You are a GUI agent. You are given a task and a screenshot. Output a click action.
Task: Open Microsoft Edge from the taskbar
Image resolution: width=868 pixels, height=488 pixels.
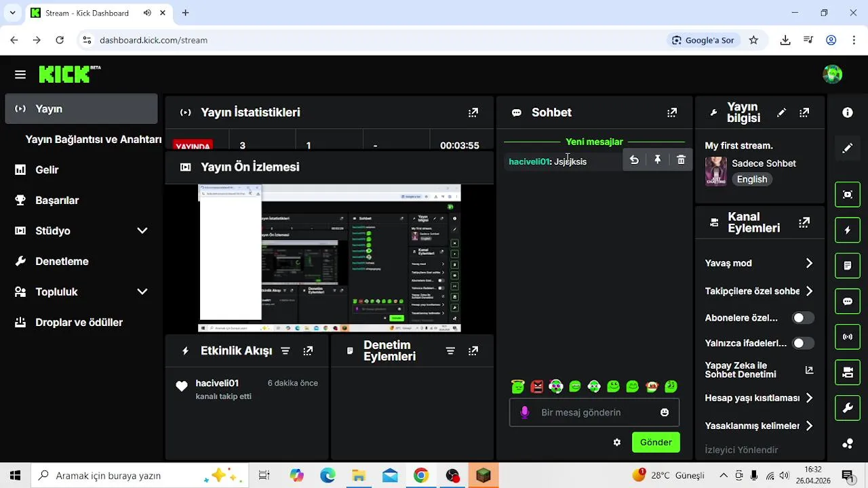[328, 476]
